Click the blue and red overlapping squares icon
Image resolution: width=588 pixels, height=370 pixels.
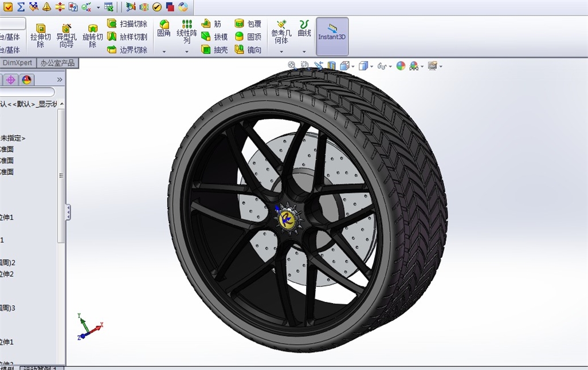(170, 6)
